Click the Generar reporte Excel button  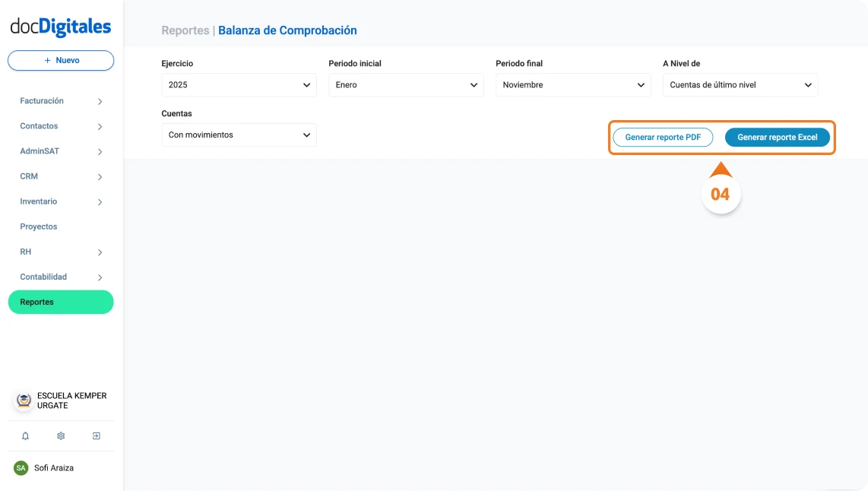(777, 137)
